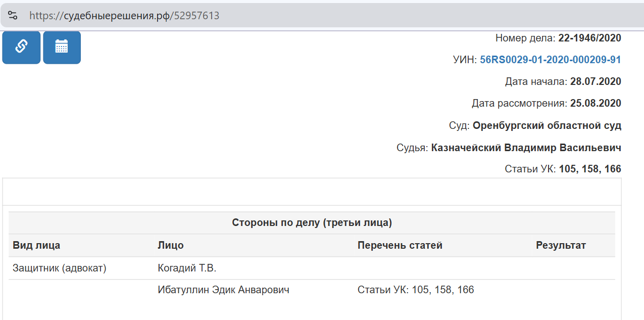644x320 pixels.
Task: Click the URL in the address bar
Action: [124, 16]
